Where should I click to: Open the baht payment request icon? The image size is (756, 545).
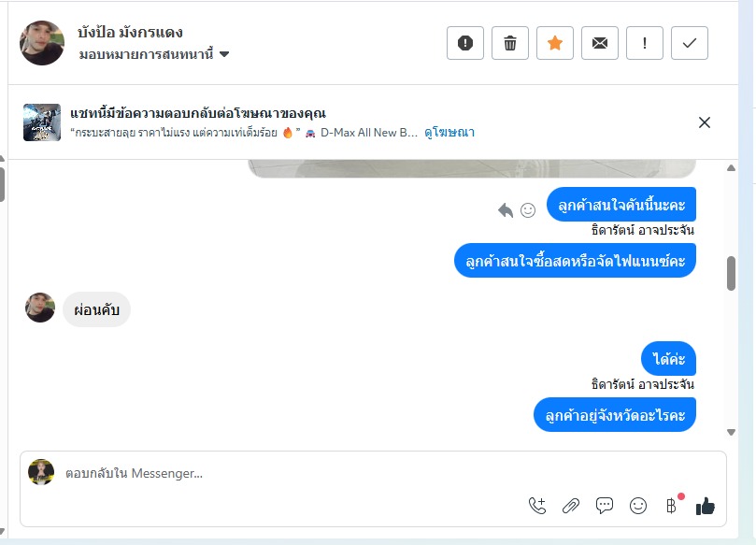pyautogui.click(x=671, y=506)
